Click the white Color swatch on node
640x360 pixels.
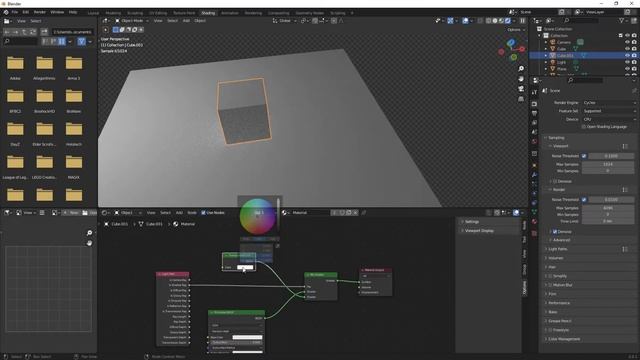245,267
